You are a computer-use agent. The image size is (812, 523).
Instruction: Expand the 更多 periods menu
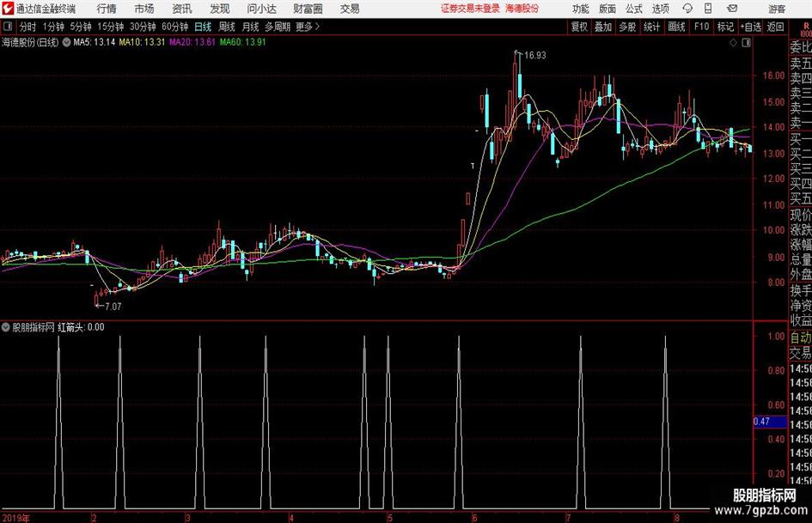(x=308, y=27)
